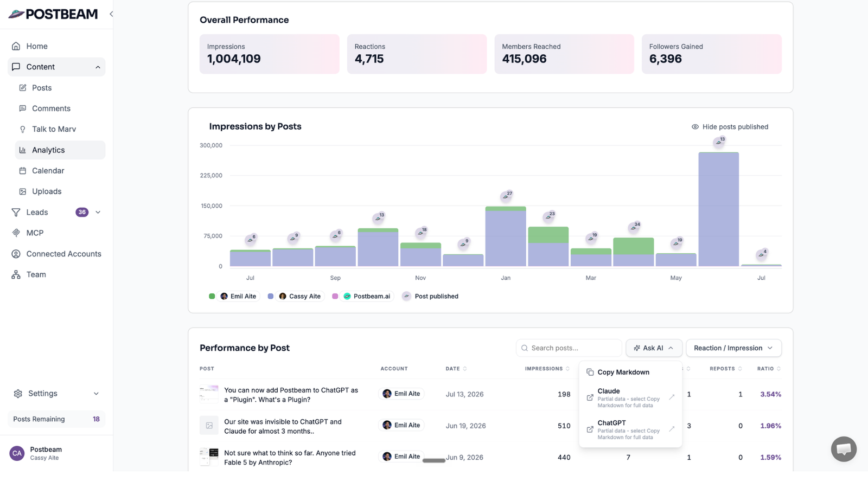Open the Fable 5 by Anthropic post
This screenshot has height=488, width=868.
click(x=290, y=458)
